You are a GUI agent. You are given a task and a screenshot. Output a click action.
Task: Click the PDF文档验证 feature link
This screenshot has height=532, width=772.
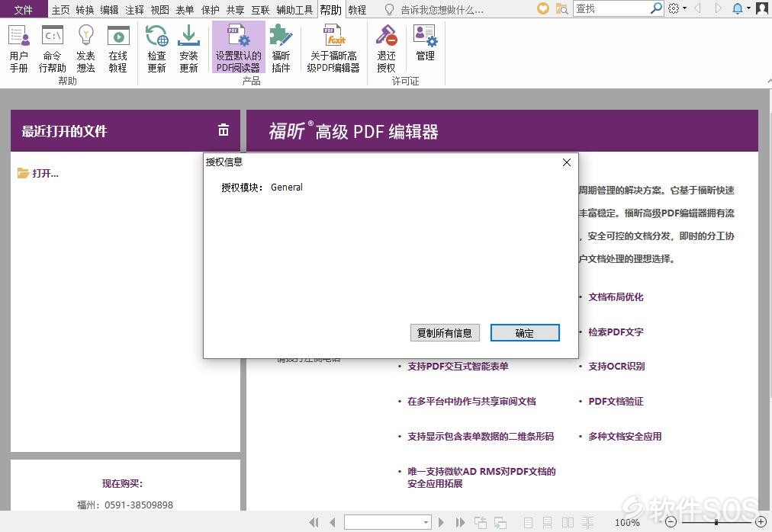(x=616, y=401)
